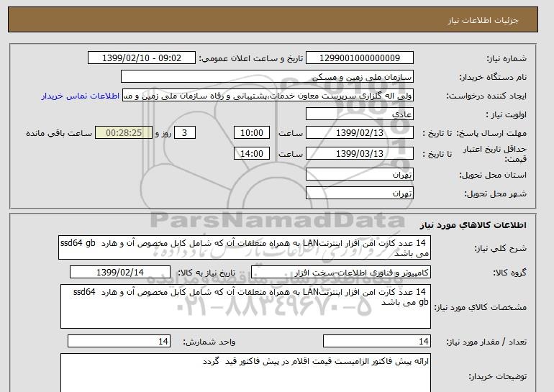The width and height of the screenshot is (554, 392).
Task: Click the header جزئیات اطلاعات نیاز
Action: [x=483, y=20]
